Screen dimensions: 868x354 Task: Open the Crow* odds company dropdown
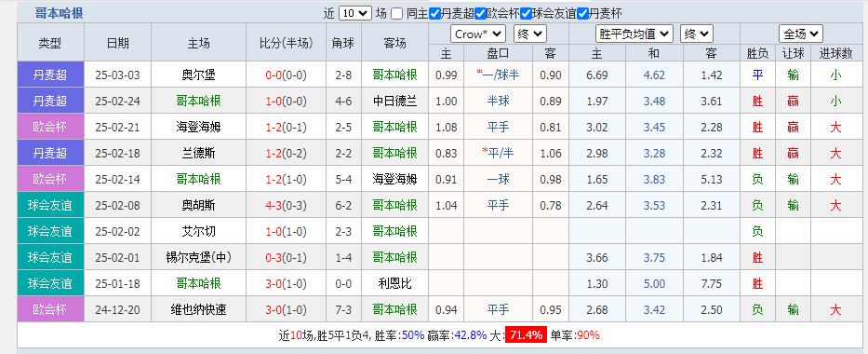[478, 34]
